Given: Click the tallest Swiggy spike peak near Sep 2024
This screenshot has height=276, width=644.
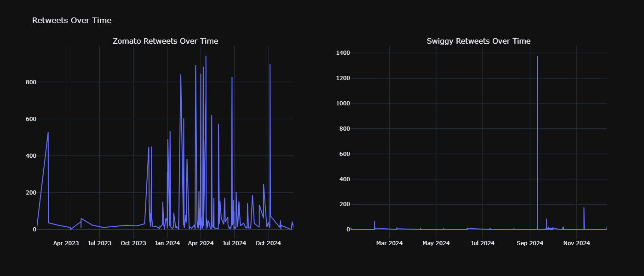Looking at the screenshot, I should click(537, 56).
